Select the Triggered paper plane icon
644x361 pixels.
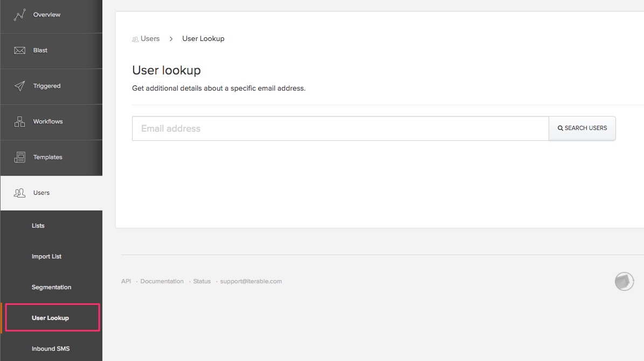tap(19, 85)
